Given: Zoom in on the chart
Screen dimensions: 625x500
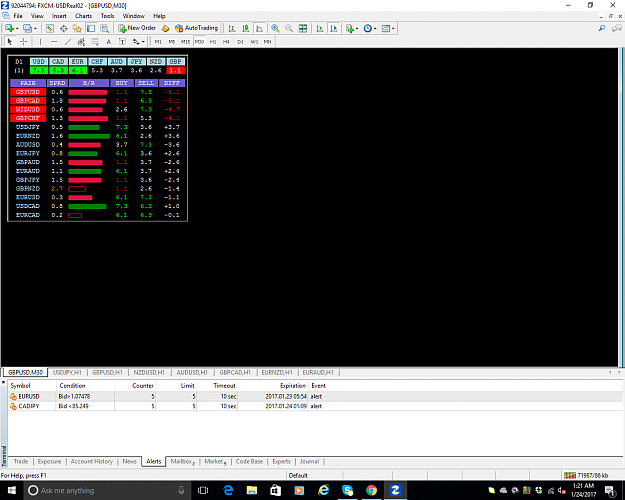Looking at the screenshot, I should 275,28.
